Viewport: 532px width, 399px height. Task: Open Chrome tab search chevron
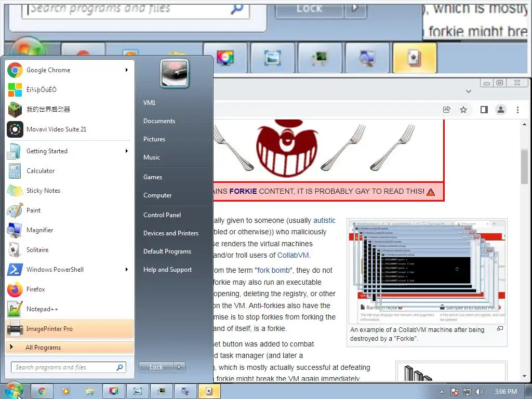(469, 91)
